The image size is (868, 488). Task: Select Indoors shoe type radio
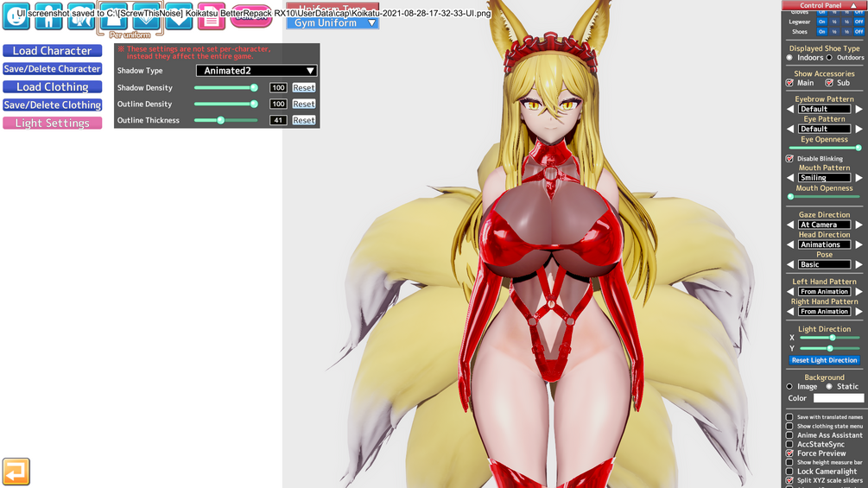[789, 58]
